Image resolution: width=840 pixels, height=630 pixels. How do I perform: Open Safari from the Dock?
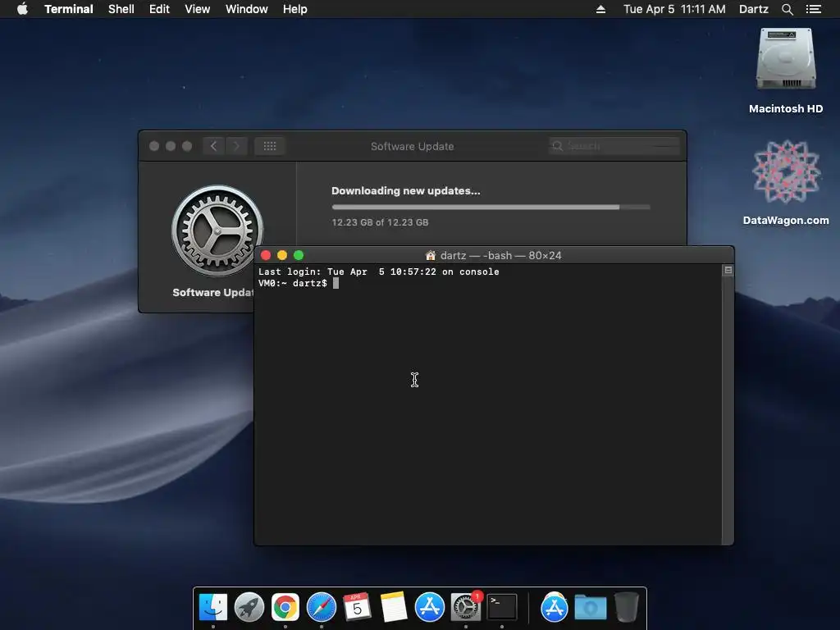click(x=322, y=608)
